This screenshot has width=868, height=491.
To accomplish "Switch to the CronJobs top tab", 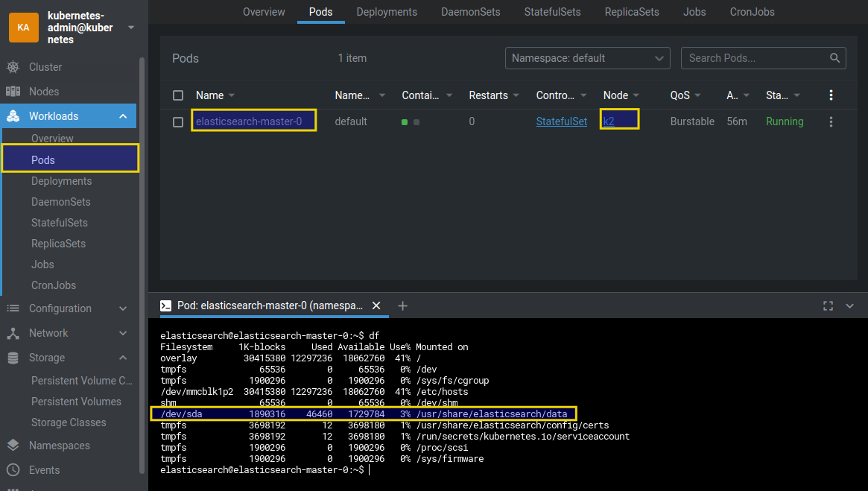I will tap(753, 12).
